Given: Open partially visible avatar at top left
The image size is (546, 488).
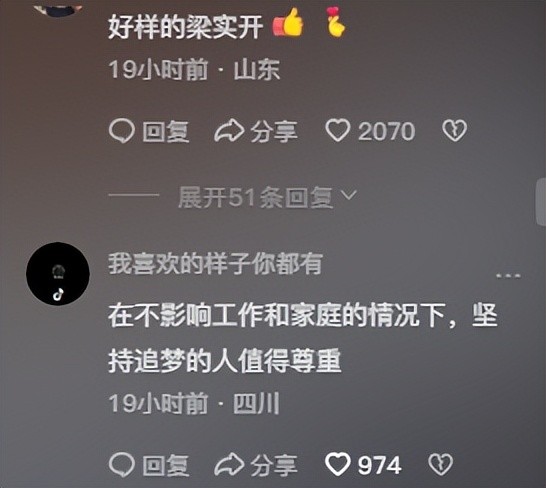Looking at the screenshot, I should click(58, 8).
